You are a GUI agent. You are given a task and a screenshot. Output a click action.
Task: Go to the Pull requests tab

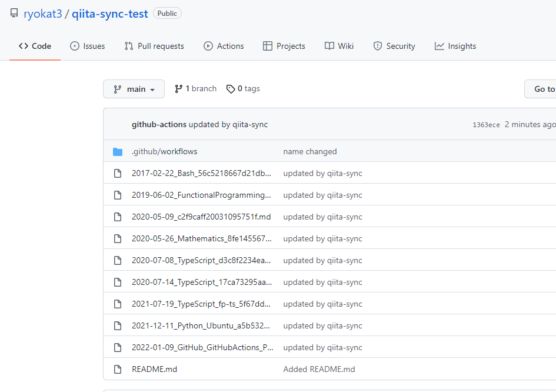pyautogui.click(x=154, y=46)
